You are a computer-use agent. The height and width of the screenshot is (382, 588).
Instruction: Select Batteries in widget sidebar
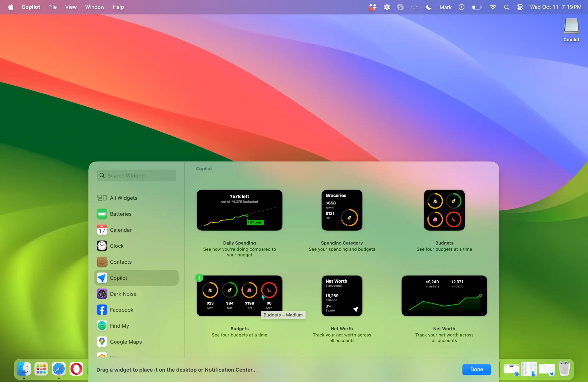click(x=136, y=214)
